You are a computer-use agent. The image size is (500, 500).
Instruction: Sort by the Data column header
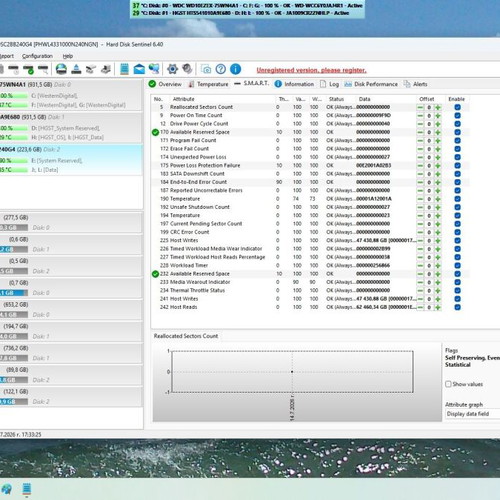(364, 99)
